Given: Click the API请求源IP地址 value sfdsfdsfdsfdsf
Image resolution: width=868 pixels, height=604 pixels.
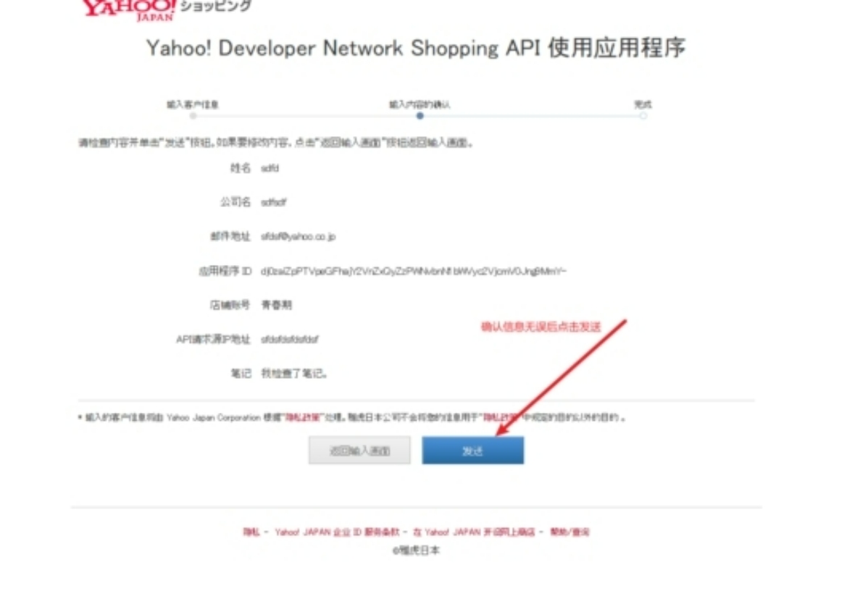Looking at the screenshot, I should coord(290,339).
